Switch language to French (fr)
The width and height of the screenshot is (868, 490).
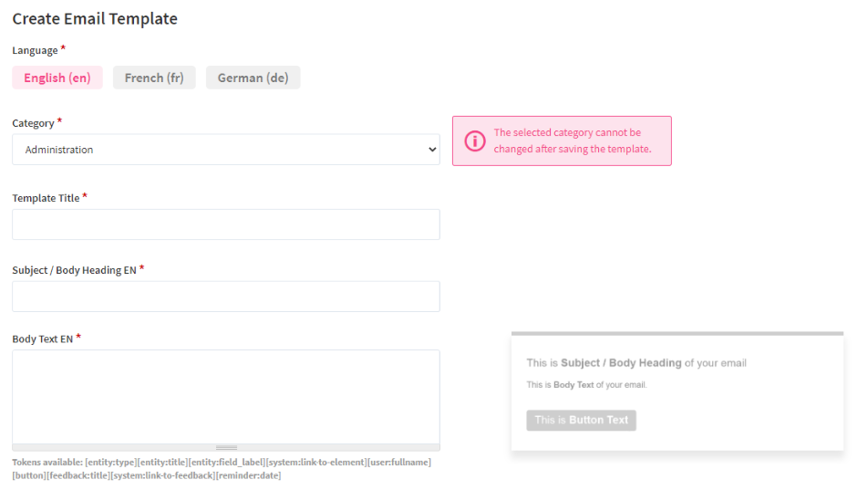154,78
